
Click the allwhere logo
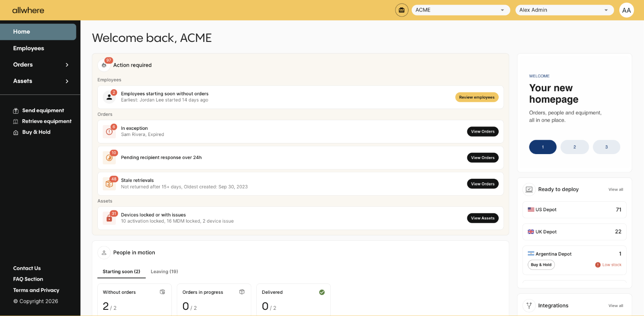pos(28,10)
